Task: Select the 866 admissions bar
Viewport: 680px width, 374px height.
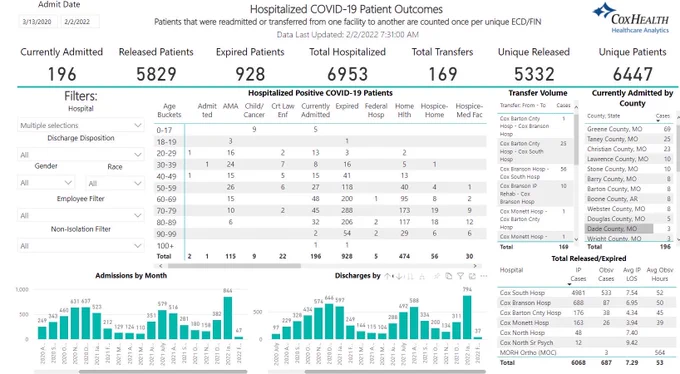Action: (x=228, y=318)
